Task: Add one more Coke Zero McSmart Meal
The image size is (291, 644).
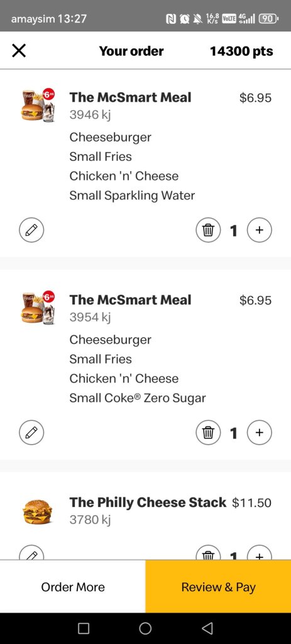Action: (x=260, y=433)
